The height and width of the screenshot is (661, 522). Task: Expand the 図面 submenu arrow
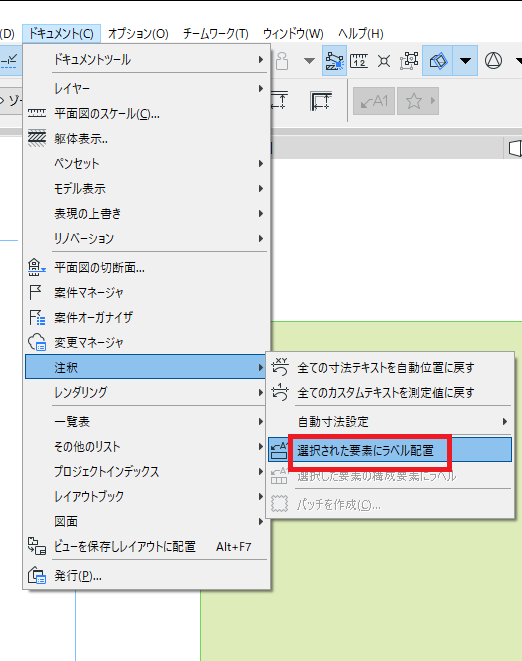click(261, 521)
